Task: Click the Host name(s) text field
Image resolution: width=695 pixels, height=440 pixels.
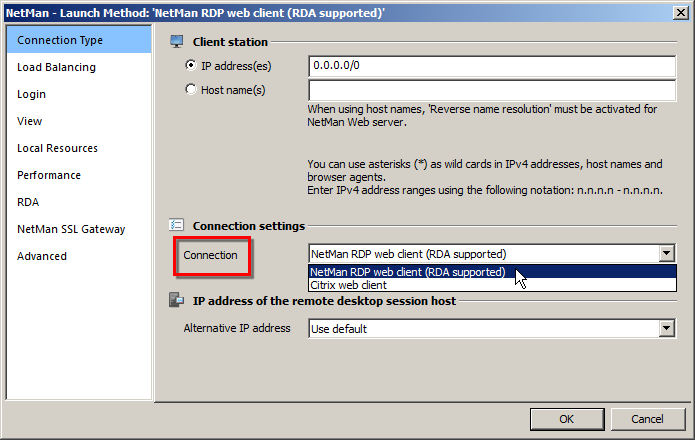Action: point(492,90)
